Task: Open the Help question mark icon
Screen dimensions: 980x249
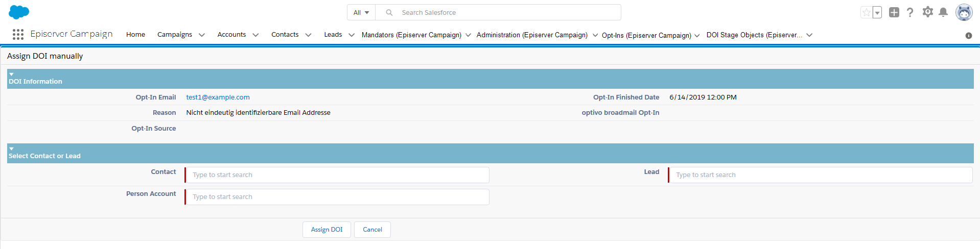Action: coord(910,12)
